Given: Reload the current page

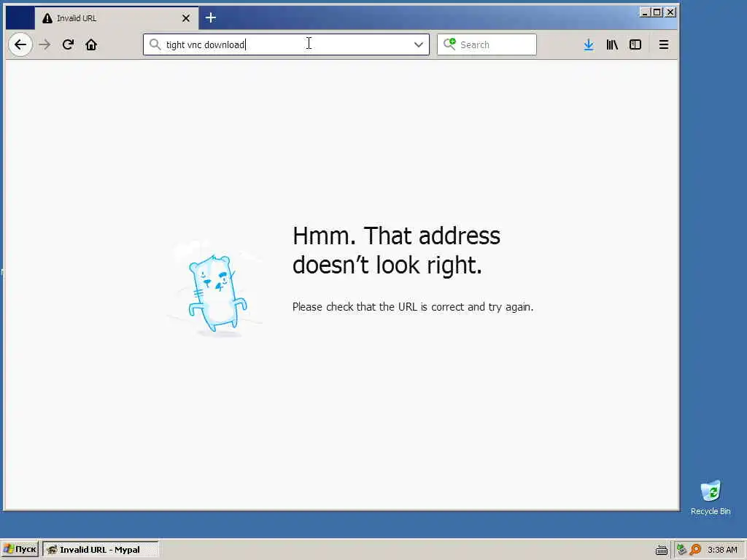Looking at the screenshot, I should tap(68, 44).
